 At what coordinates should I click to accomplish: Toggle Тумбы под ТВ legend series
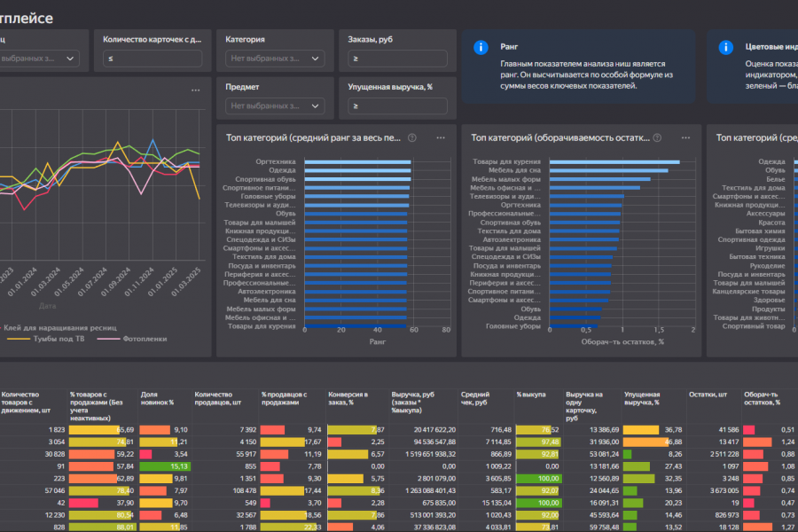click(46, 339)
